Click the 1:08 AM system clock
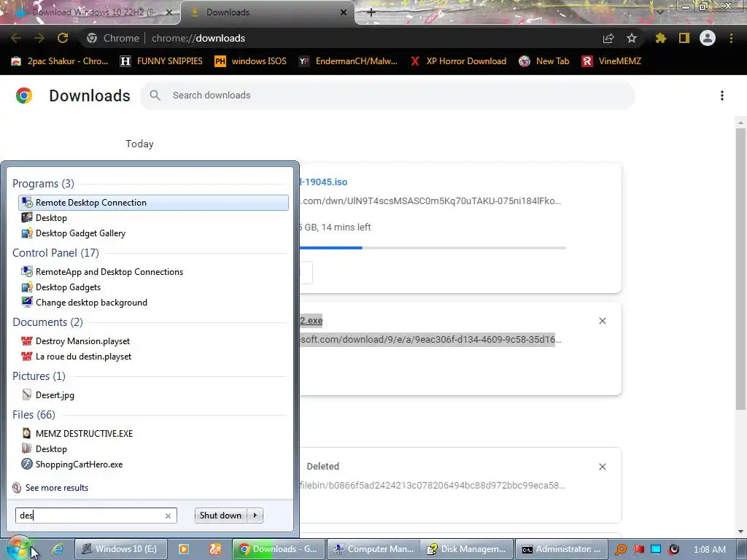This screenshot has height=560, width=747. (x=710, y=550)
